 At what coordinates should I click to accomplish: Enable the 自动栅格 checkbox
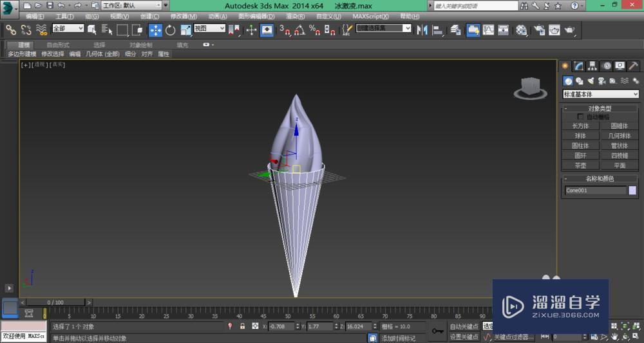(580, 117)
